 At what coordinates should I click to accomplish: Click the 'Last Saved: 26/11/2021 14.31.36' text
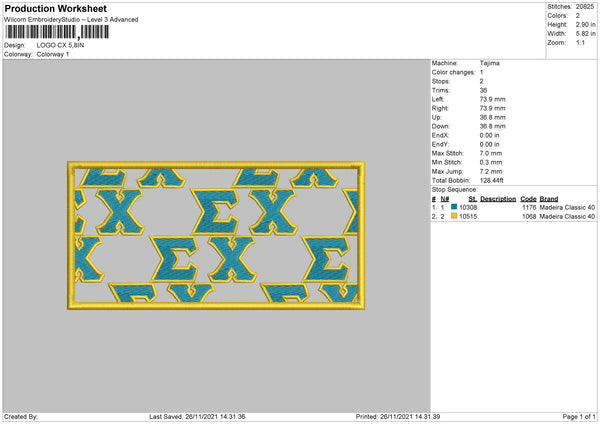197,417
